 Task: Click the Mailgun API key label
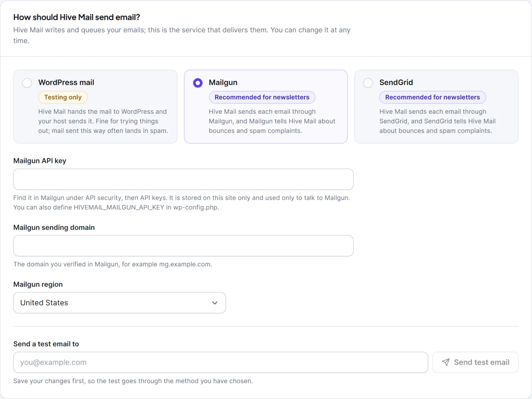(40, 161)
